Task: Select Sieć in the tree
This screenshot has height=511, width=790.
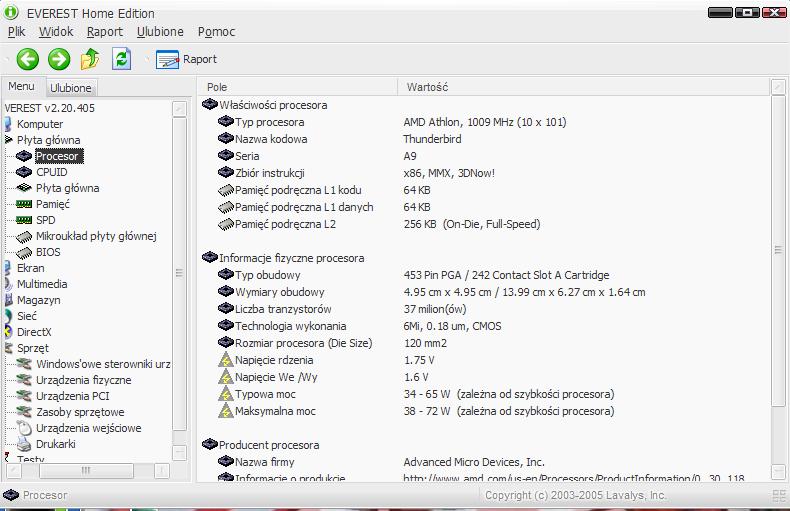Action: pos(27,316)
